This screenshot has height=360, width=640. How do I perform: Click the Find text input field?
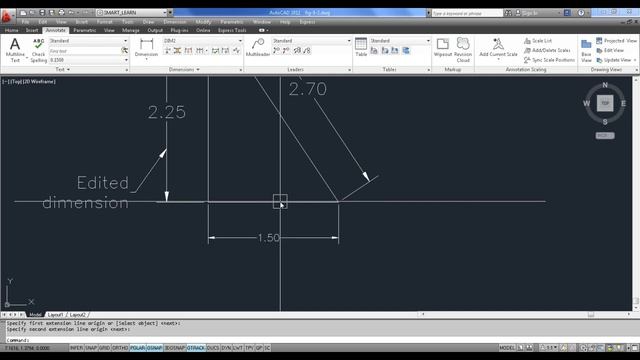click(x=85, y=51)
